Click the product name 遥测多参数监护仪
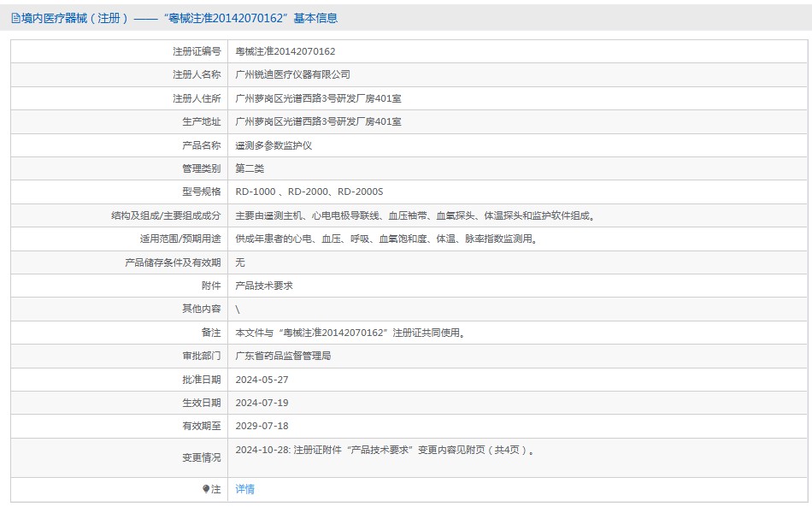Viewport: 812px width, 507px height. (274, 145)
